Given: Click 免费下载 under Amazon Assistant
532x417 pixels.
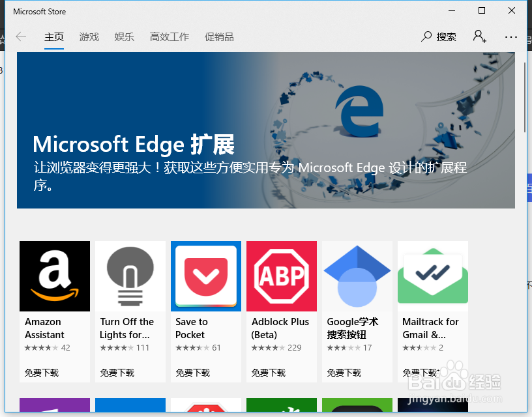Looking at the screenshot, I should coord(41,373).
